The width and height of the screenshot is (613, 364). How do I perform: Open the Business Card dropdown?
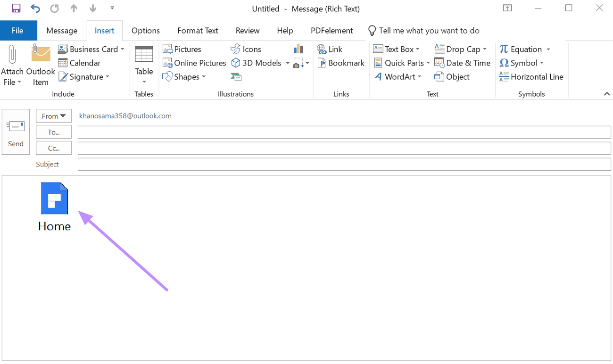coord(91,49)
